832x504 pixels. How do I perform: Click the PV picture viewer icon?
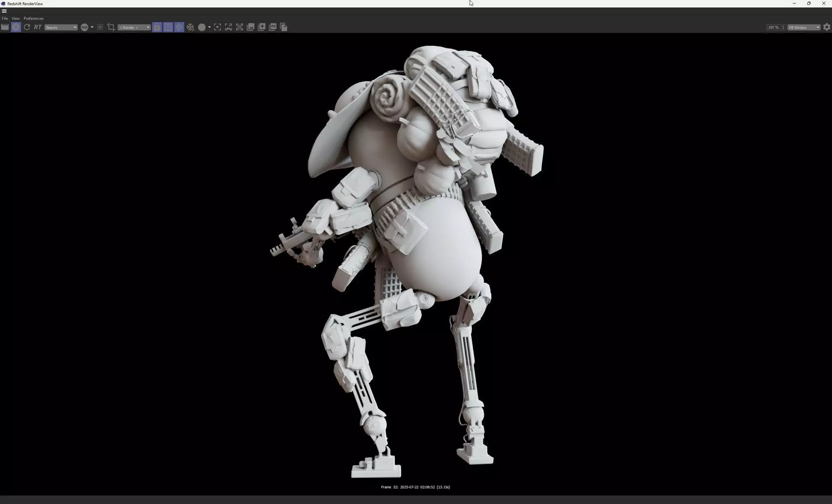[273, 27]
